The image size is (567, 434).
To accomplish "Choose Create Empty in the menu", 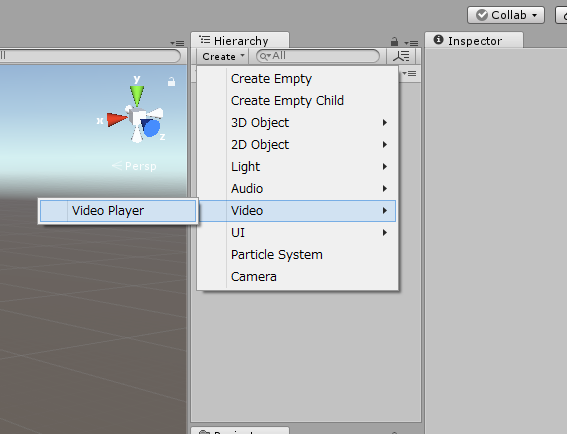I will coord(298,79).
